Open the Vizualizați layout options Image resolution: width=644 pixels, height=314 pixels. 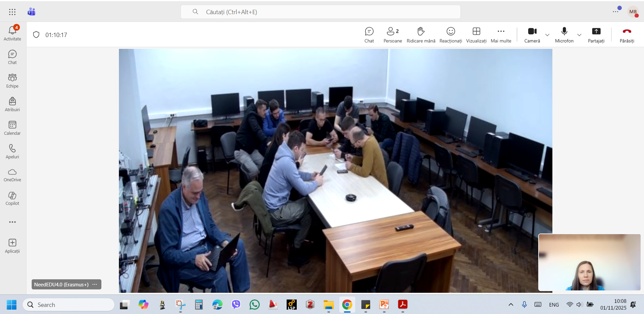(476, 35)
